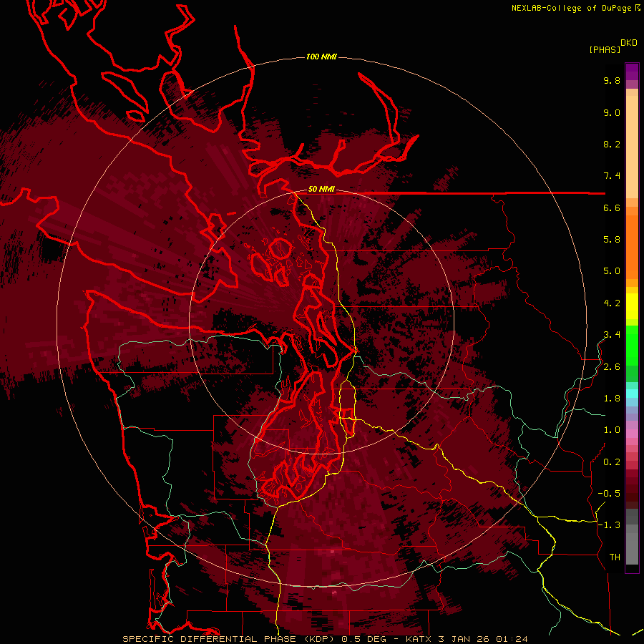This screenshot has height=644, width=644.
Task: Click the 2.6 scale value
Action: [x=612, y=367]
